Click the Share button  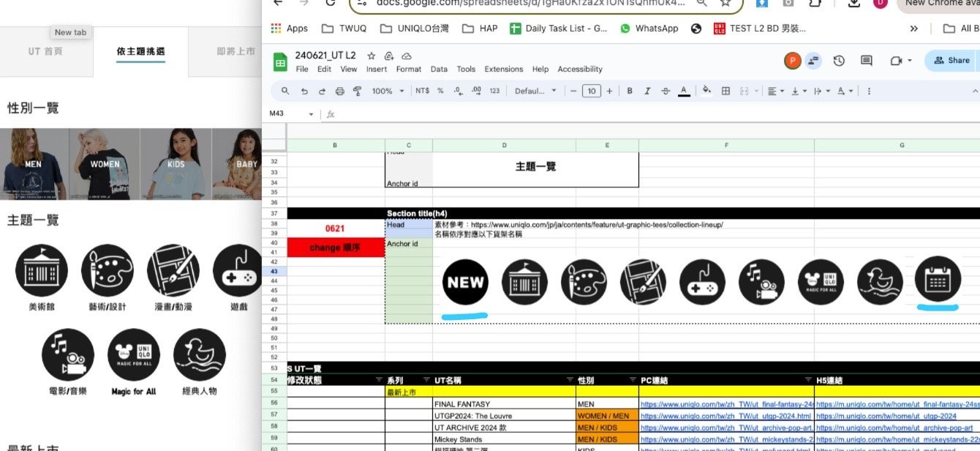click(x=951, y=60)
